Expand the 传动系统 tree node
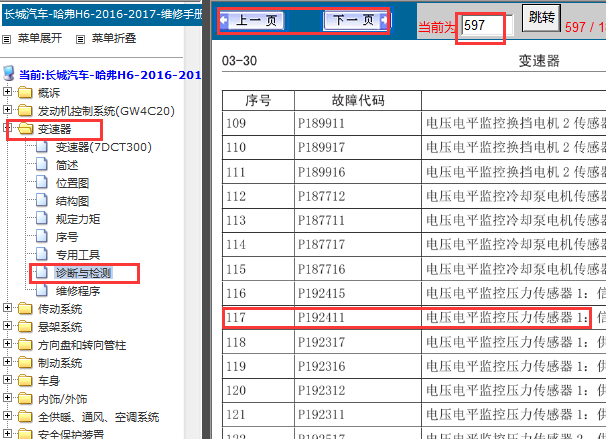The width and height of the screenshot is (606, 439). click(7, 308)
